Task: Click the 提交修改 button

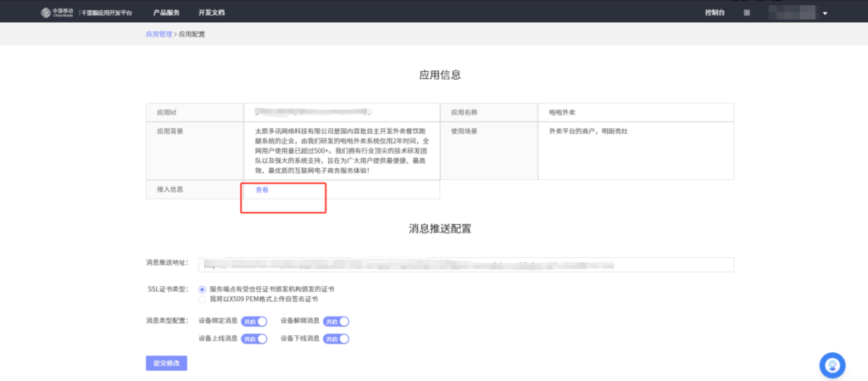Action: click(167, 363)
